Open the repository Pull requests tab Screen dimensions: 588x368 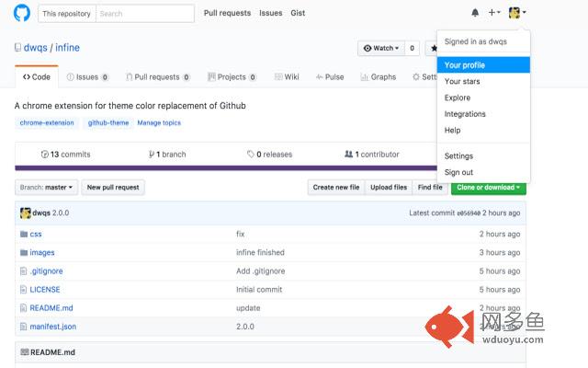[157, 77]
